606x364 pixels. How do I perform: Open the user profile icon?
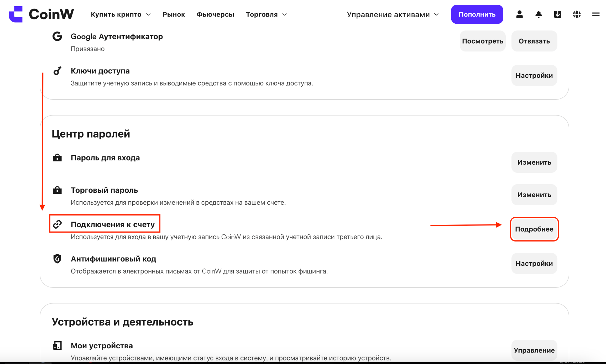coord(519,14)
